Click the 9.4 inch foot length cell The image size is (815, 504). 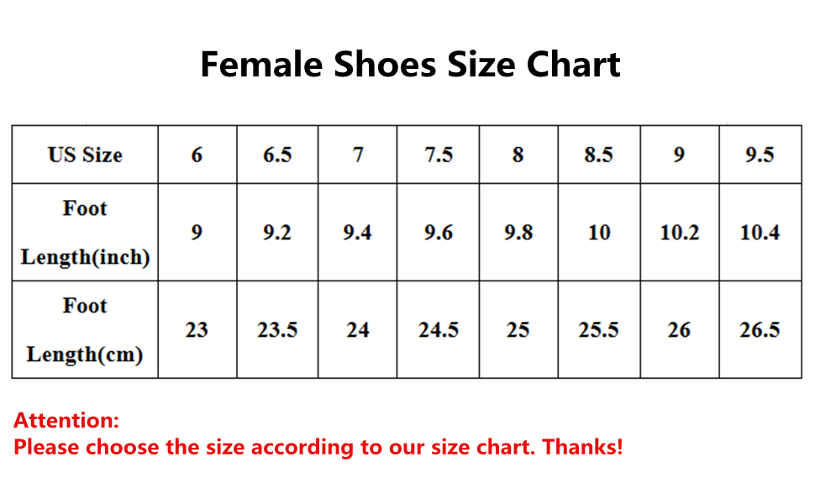(358, 232)
